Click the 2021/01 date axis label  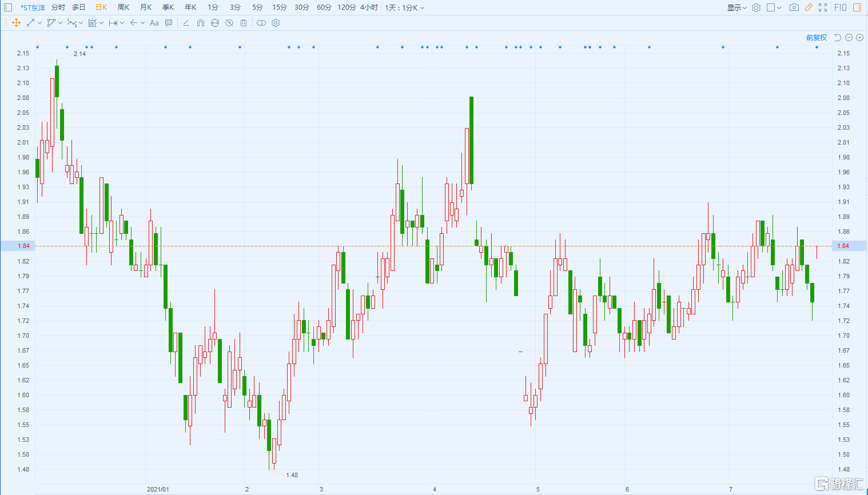pos(158,489)
